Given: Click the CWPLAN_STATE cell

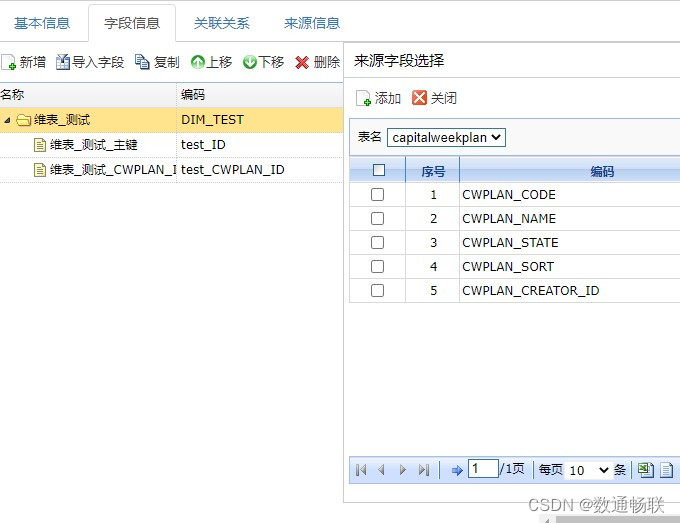Looking at the screenshot, I should click(569, 242).
